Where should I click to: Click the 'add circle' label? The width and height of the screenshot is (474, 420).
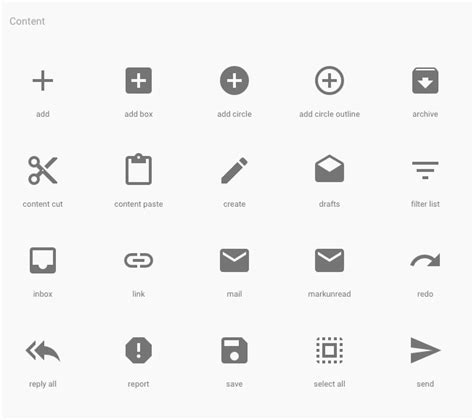point(234,114)
